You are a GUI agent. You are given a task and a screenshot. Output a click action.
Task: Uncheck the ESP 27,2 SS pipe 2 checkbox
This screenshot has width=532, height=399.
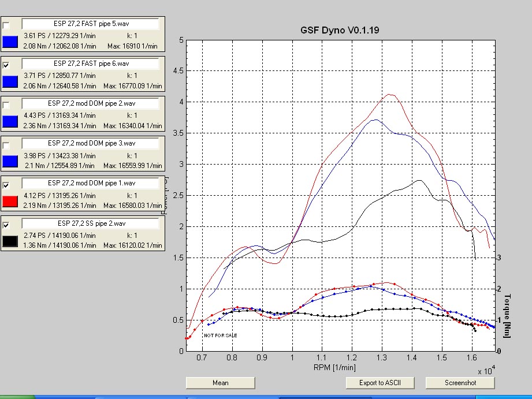(6, 225)
